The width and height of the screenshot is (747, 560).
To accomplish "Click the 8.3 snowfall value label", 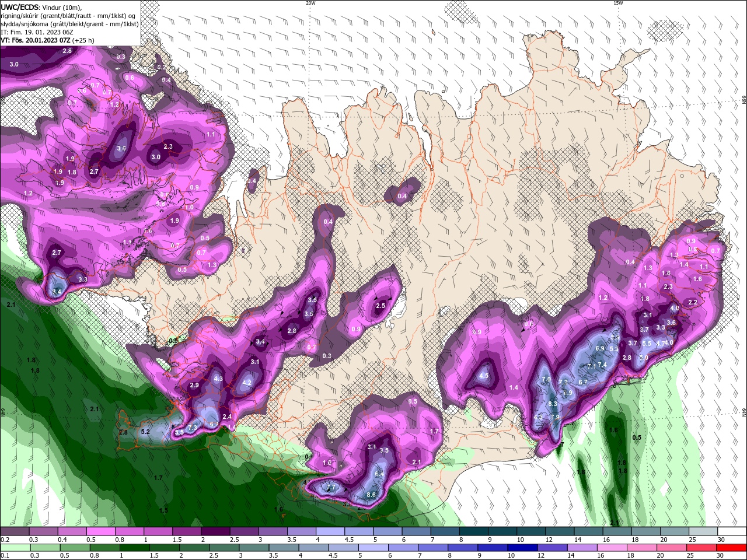I will [x=553, y=404].
